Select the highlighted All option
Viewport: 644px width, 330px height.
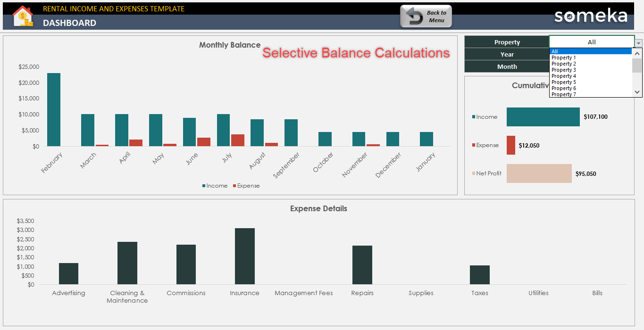[563, 51]
